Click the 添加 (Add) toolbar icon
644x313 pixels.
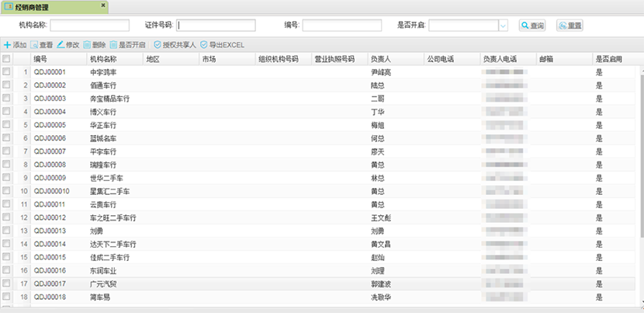click(x=8, y=45)
